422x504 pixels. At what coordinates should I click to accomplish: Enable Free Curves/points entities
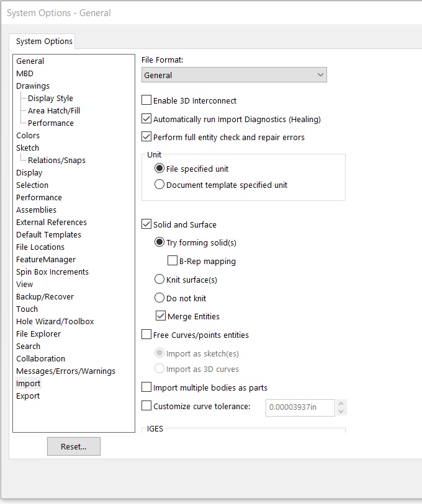tap(146, 335)
